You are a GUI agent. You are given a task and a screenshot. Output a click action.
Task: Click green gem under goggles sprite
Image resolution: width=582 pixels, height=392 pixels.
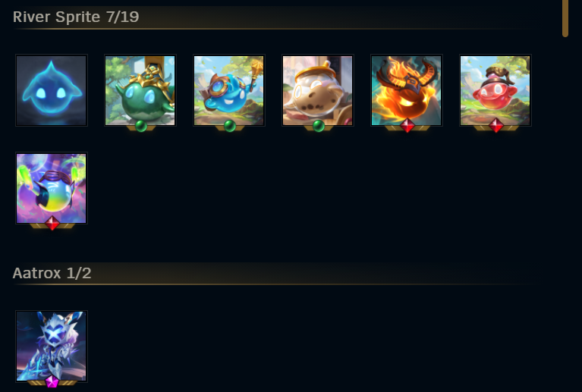[x=230, y=126]
